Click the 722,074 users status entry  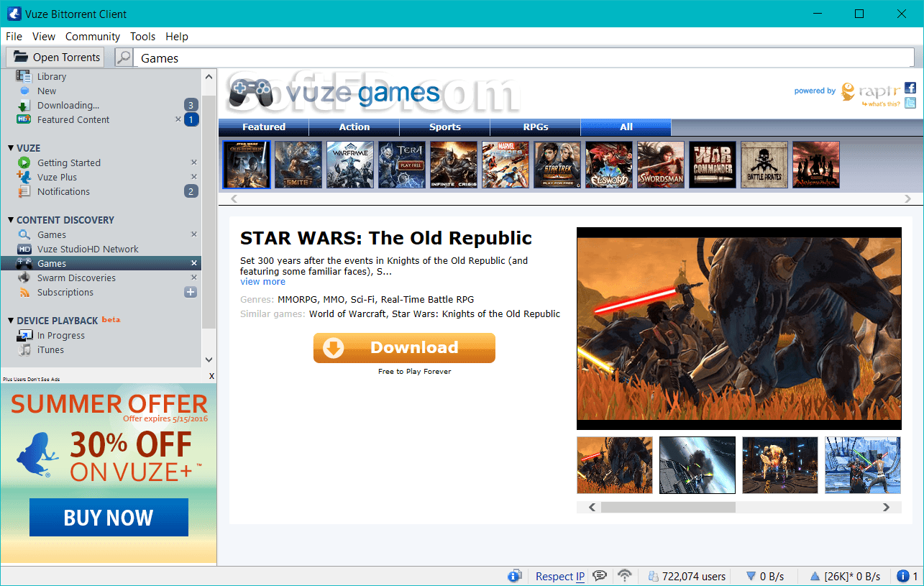coord(687,576)
